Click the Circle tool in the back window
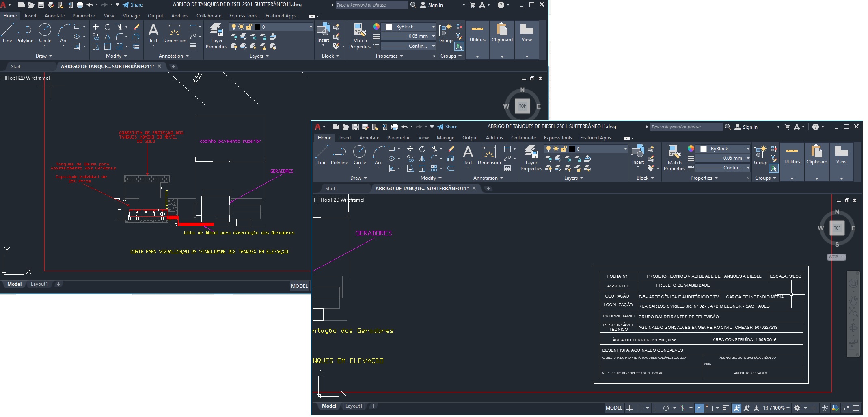Screen dimensions: 868x417 tap(45, 33)
